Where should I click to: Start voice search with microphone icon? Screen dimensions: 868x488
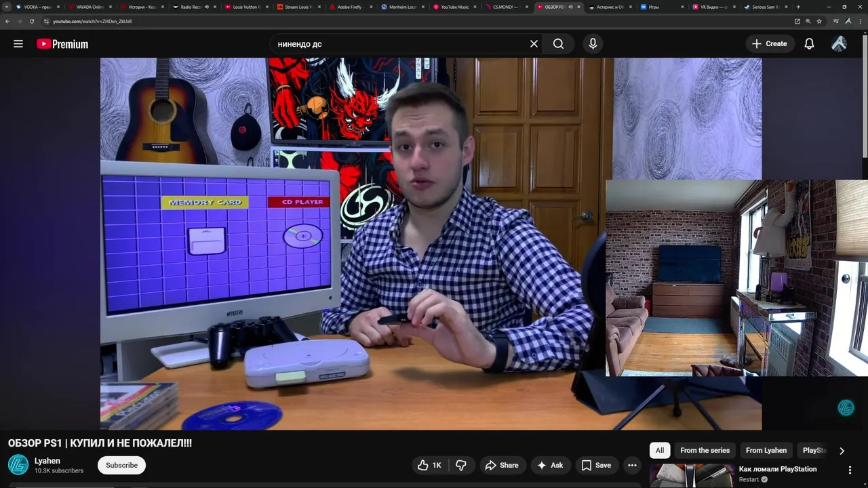(x=593, y=44)
